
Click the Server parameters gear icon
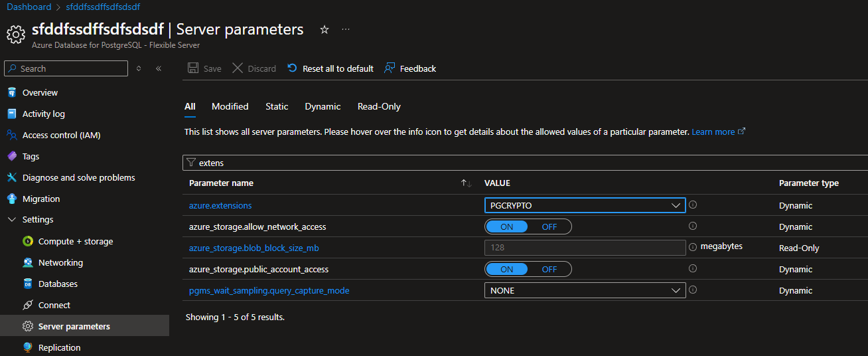pos(28,326)
